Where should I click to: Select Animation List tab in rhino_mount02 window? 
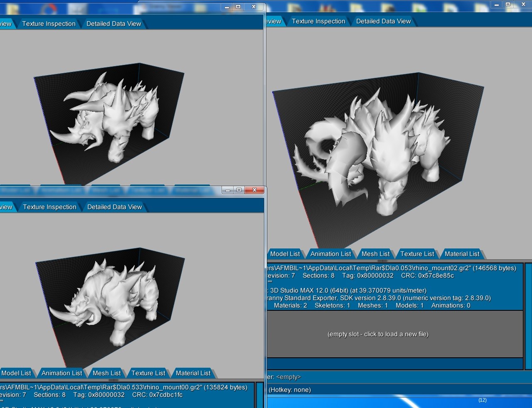(x=330, y=254)
